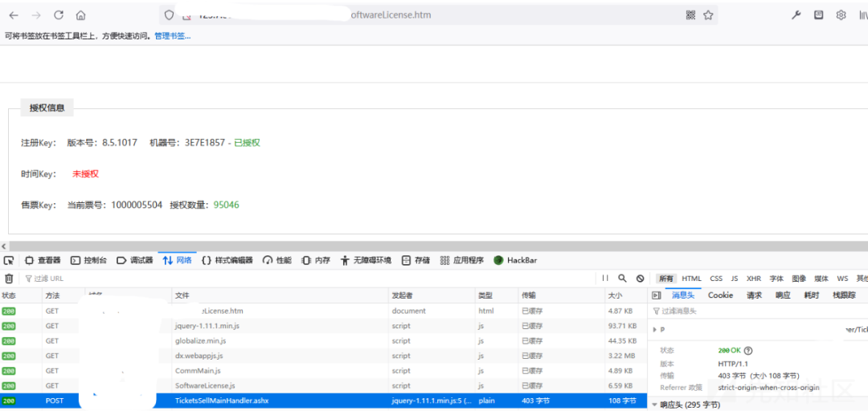This screenshot has width=868, height=411.
Task: Switch to the 控制台 console tab
Action: pos(90,260)
